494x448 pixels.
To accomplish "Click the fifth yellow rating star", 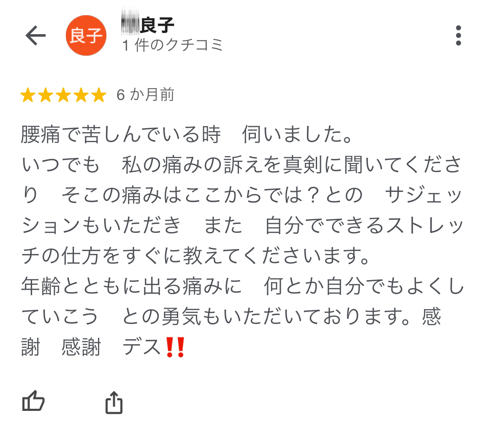I will (99, 95).
